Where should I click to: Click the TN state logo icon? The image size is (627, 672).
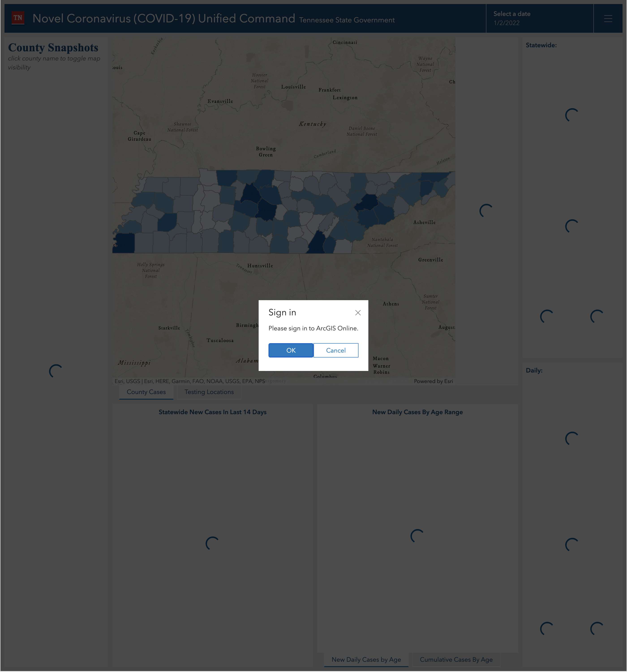click(x=18, y=18)
